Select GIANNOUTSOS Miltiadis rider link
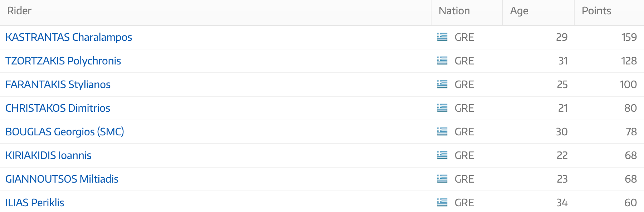 [62, 179]
